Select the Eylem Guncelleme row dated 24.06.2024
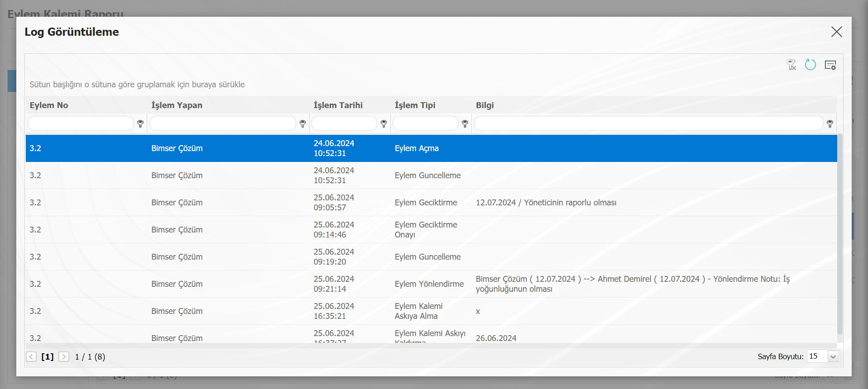 431,176
